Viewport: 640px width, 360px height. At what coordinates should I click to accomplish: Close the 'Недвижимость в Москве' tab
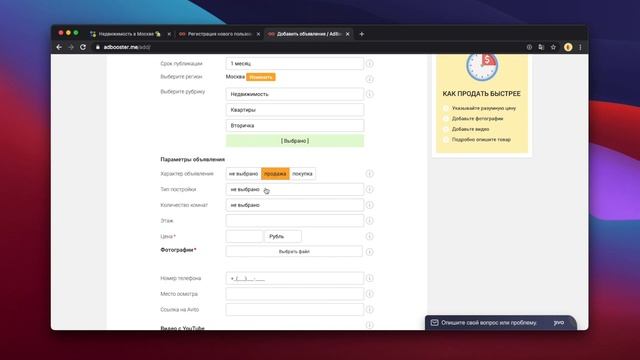pos(169,34)
